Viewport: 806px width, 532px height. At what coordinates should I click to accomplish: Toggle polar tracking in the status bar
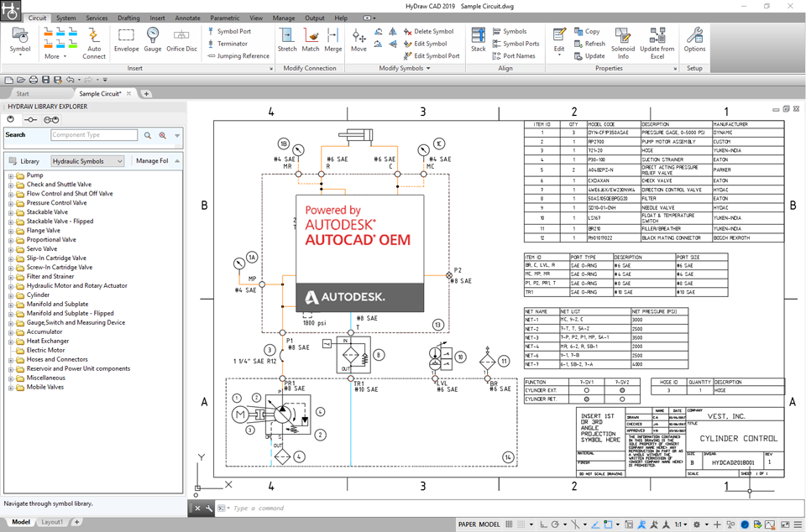[x=555, y=524]
